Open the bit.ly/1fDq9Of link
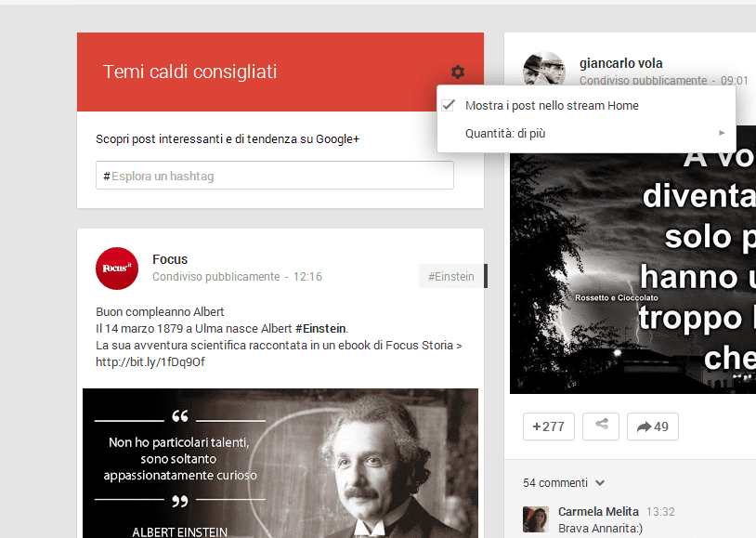 pos(150,361)
